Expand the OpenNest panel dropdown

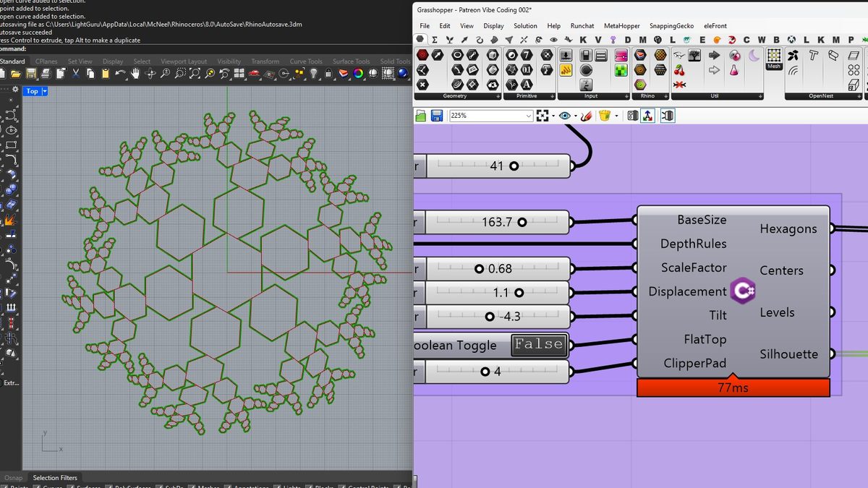860,96
